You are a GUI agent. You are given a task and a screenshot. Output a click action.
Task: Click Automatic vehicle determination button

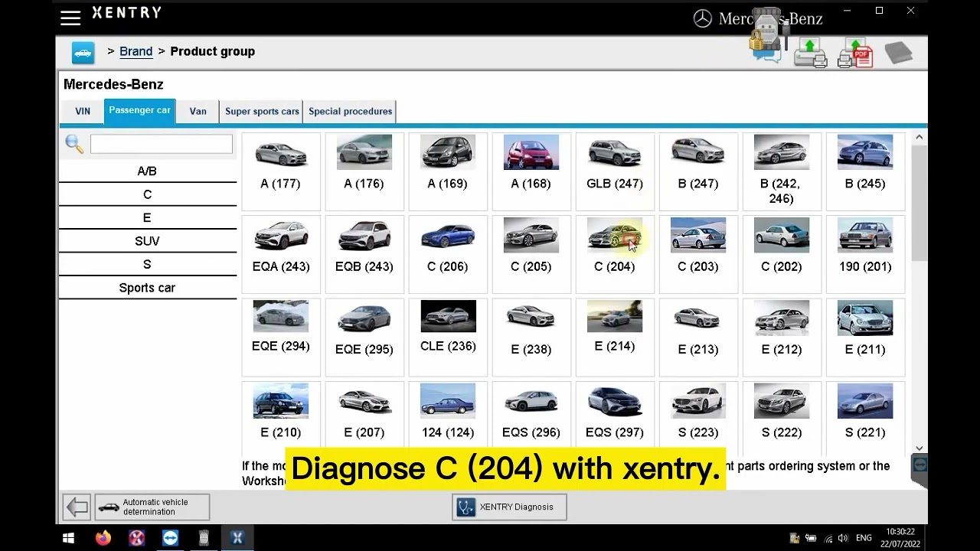152,507
